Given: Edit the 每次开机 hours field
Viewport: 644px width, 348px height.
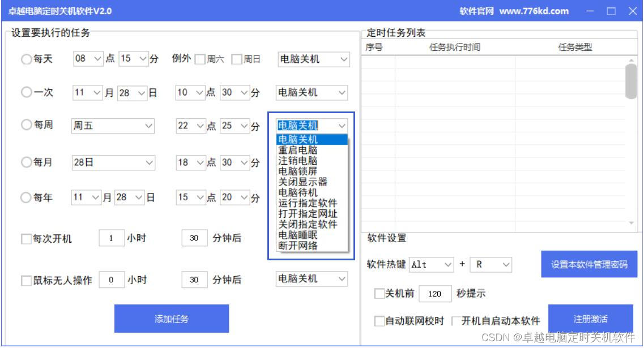Looking at the screenshot, I should pos(112,238).
